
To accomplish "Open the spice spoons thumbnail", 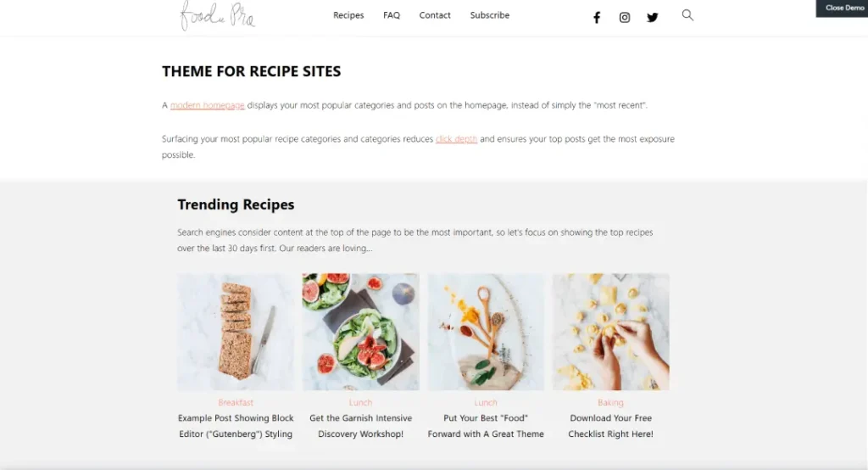I will (x=486, y=332).
